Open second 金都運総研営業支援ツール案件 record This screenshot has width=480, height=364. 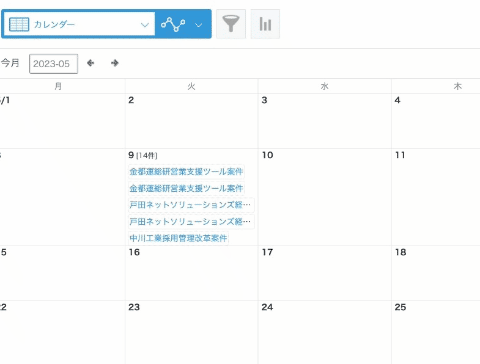click(x=186, y=188)
